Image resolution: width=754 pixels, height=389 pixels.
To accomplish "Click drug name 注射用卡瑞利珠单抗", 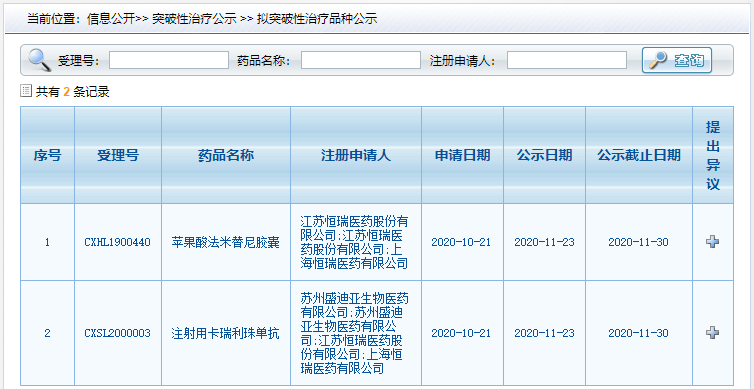I will coord(226,333).
